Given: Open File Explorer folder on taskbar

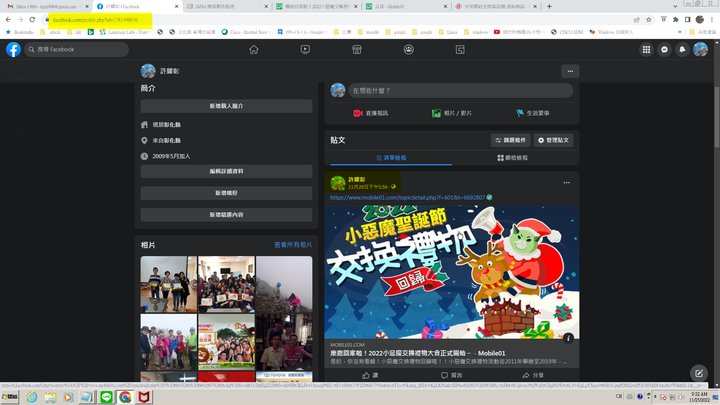Looking at the screenshot, I should coord(50,397).
